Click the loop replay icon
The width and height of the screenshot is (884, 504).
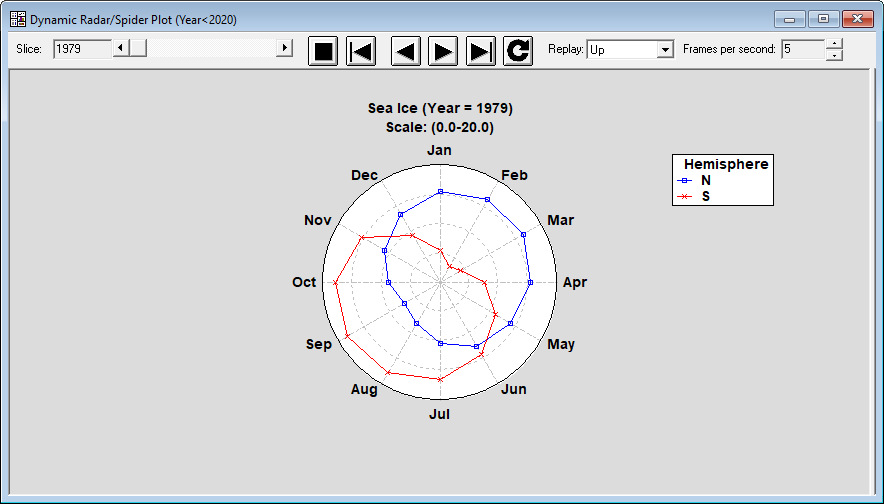point(518,50)
